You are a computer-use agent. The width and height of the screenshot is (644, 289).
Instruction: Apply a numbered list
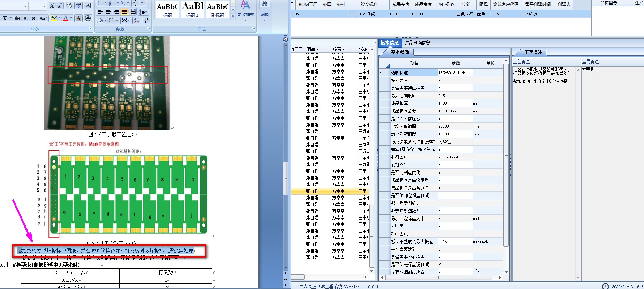112,3
